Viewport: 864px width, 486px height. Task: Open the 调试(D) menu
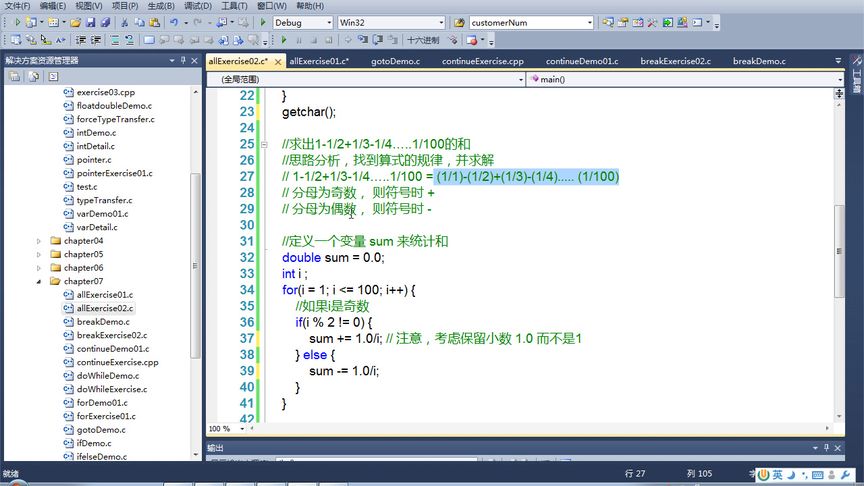[198, 6]
